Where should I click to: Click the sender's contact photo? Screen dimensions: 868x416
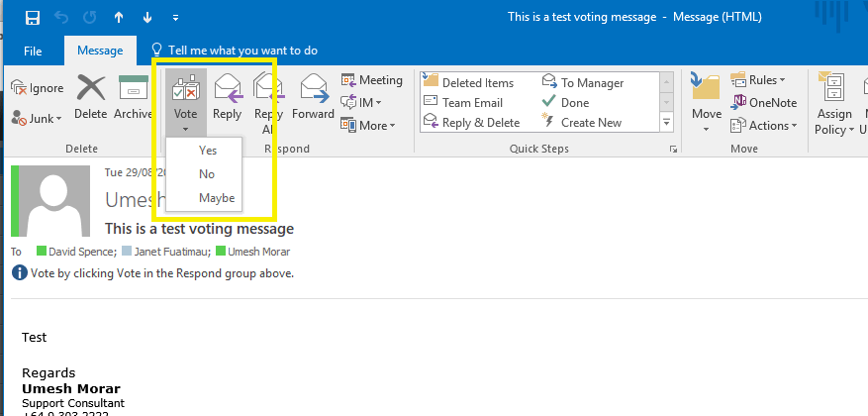(54, 200)
